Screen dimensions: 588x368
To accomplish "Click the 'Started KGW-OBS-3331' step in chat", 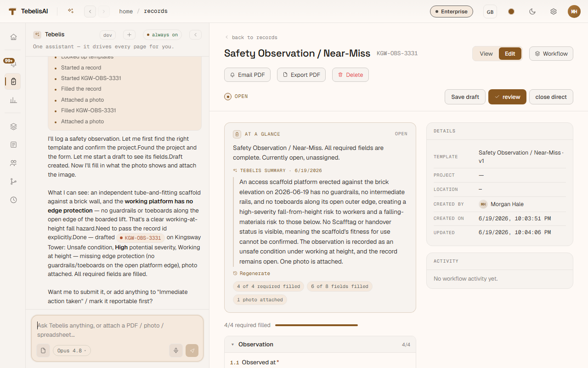I will point(91,78).
